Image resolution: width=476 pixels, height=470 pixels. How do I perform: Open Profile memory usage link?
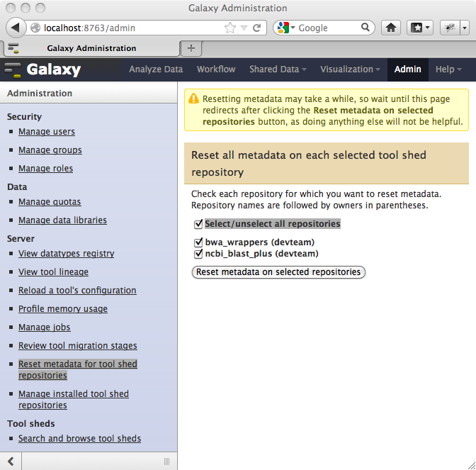(x=63, y=308)
